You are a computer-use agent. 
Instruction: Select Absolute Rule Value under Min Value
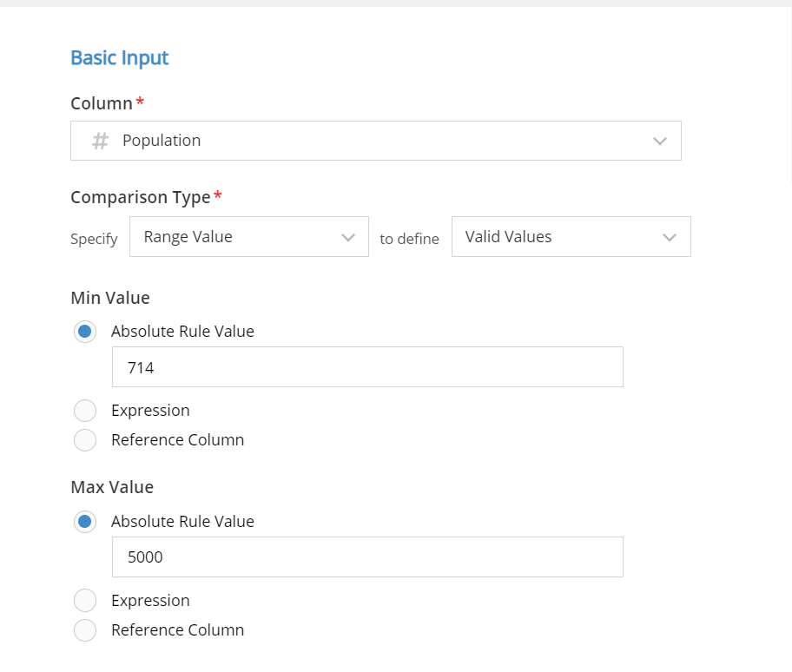tap(85, 332)
